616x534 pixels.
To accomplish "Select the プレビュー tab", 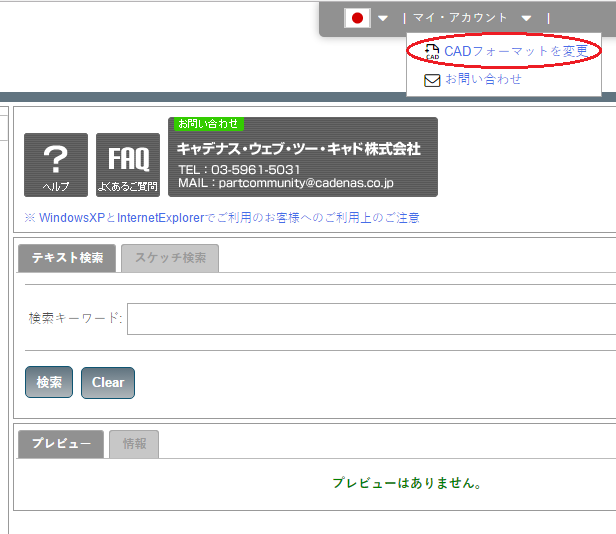I will 61,444.
